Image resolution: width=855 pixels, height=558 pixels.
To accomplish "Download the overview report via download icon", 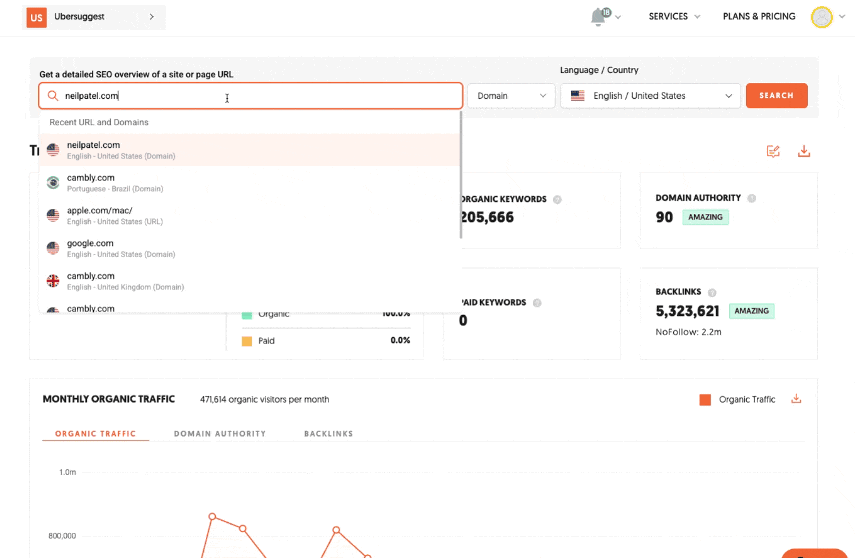I will 804,151.
